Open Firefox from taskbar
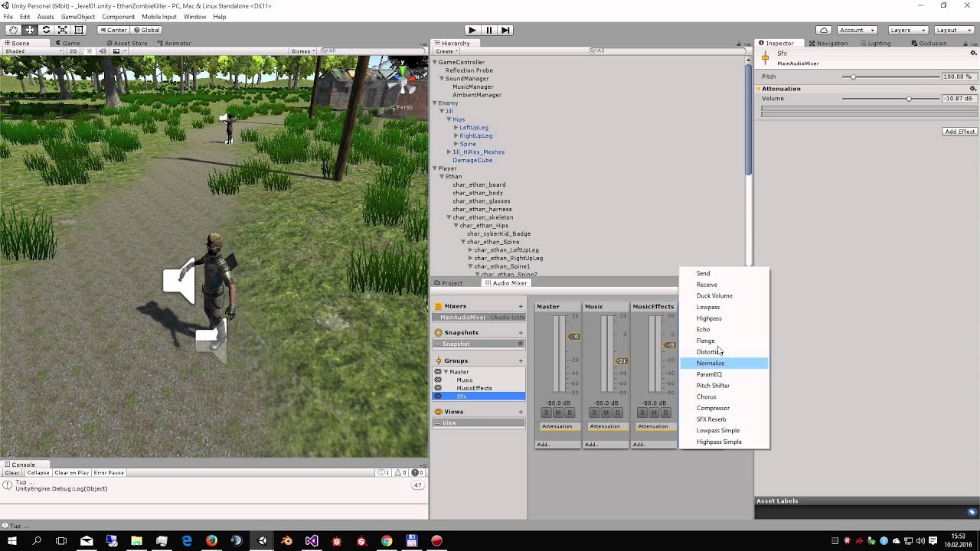 click(211, 541)
